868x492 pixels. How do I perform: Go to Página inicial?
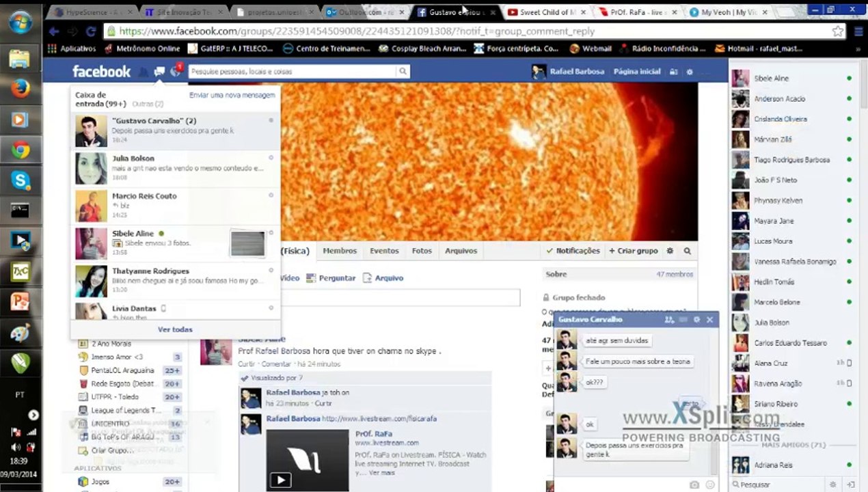coord(637,72)
